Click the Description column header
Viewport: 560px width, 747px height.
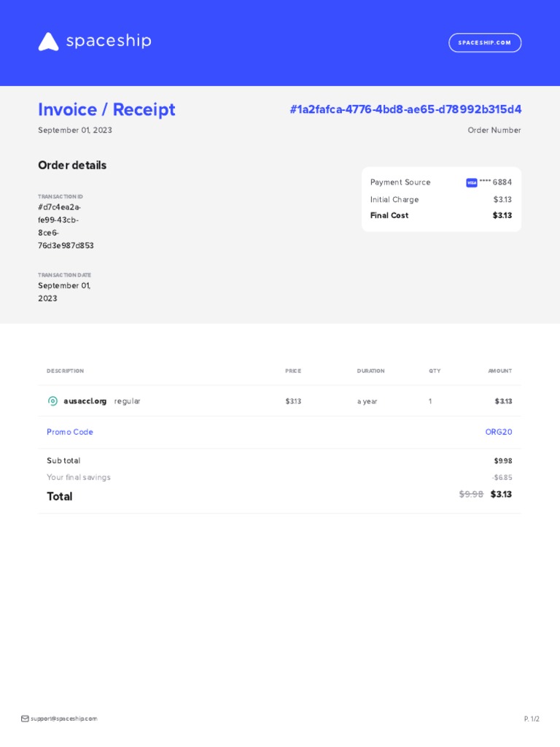pyautogui.click(x=65, y=371)
